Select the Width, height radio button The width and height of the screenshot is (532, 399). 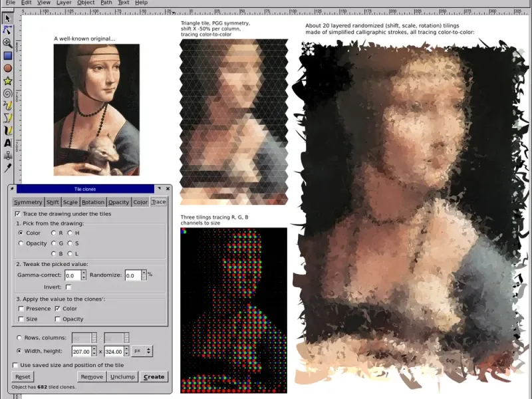point(19,351)
